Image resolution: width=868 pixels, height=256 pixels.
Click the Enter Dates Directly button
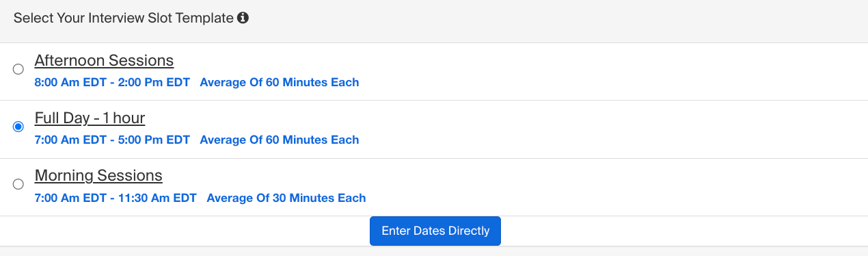tap(435, 231)
